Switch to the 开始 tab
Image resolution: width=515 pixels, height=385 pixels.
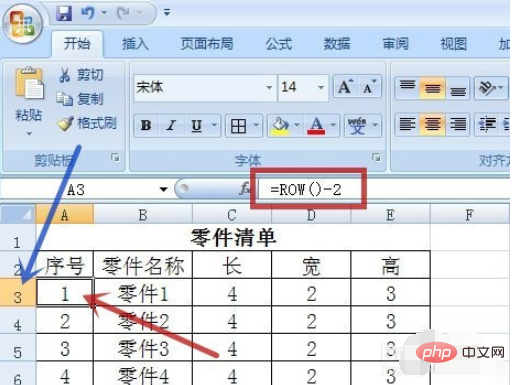(x=77, y=44)
